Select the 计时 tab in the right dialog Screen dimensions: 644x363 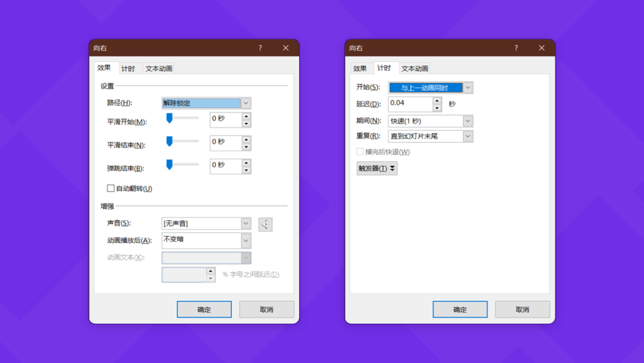click(x=385, y=68)
